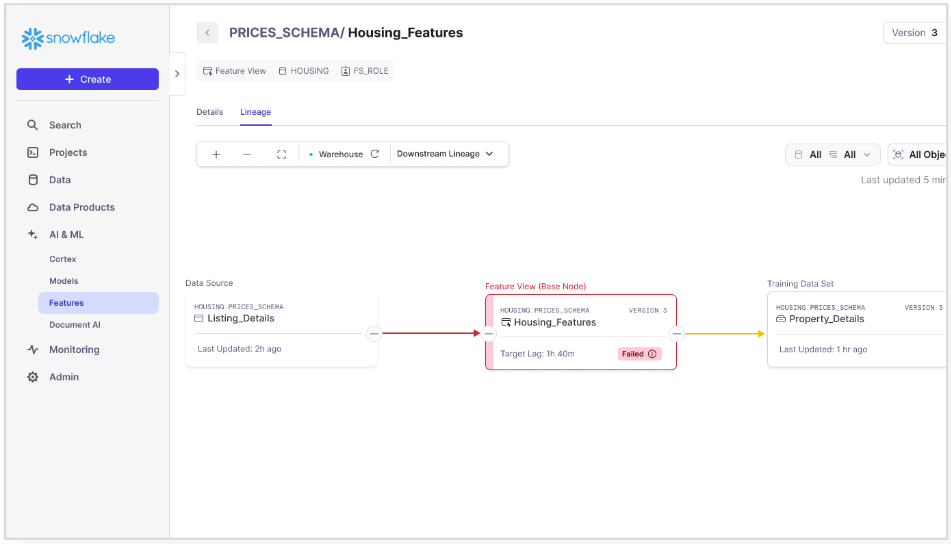Click the Failed status badge
Screen dimensions: 951x544
pyautogui.click(x=639, y=354)
